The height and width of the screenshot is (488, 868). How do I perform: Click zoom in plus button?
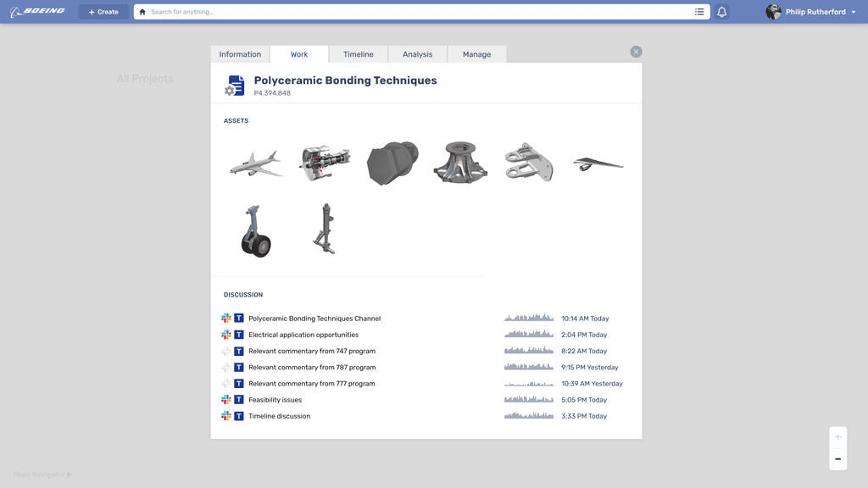(838, 437)
